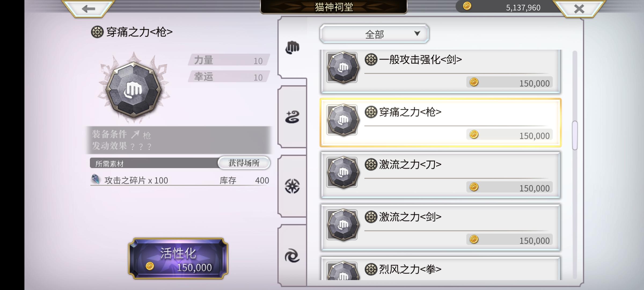Open the 获得场所 source locations button
The height and width of the screenshot is (290, 644).
(x=244, y=163)
